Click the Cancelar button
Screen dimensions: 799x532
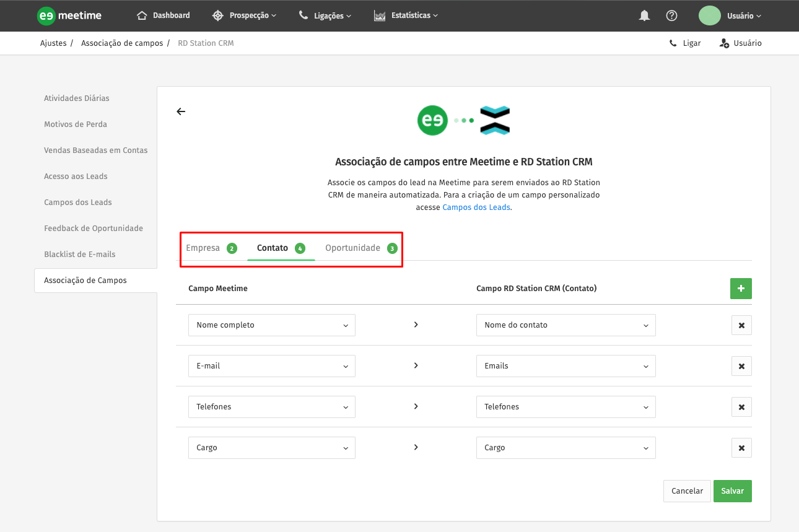coord(687,491)
